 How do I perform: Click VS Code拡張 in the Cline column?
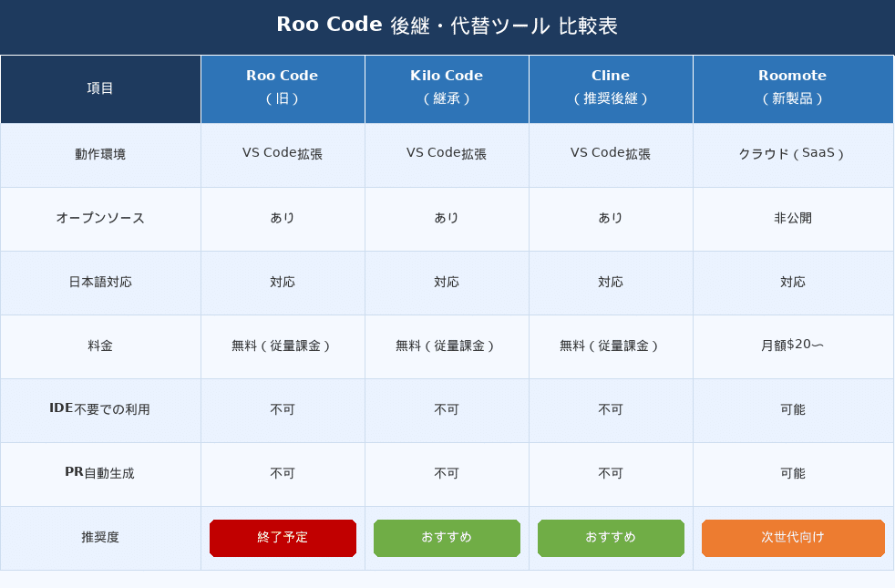[611, 153]
